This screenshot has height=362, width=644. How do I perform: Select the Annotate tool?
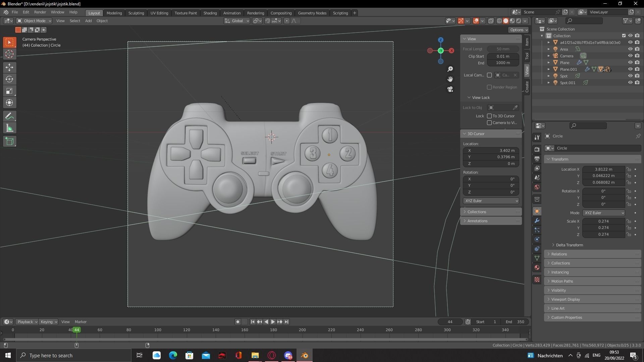coord(9,116)
